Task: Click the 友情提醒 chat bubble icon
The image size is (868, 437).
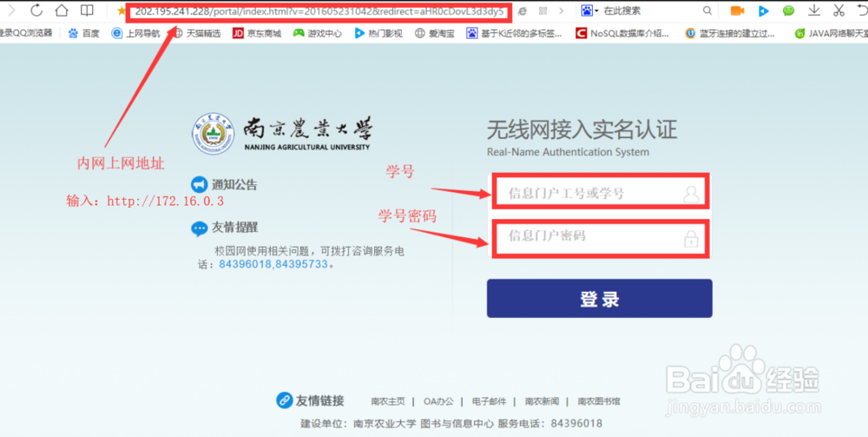Action: click(x=200, y=228)
